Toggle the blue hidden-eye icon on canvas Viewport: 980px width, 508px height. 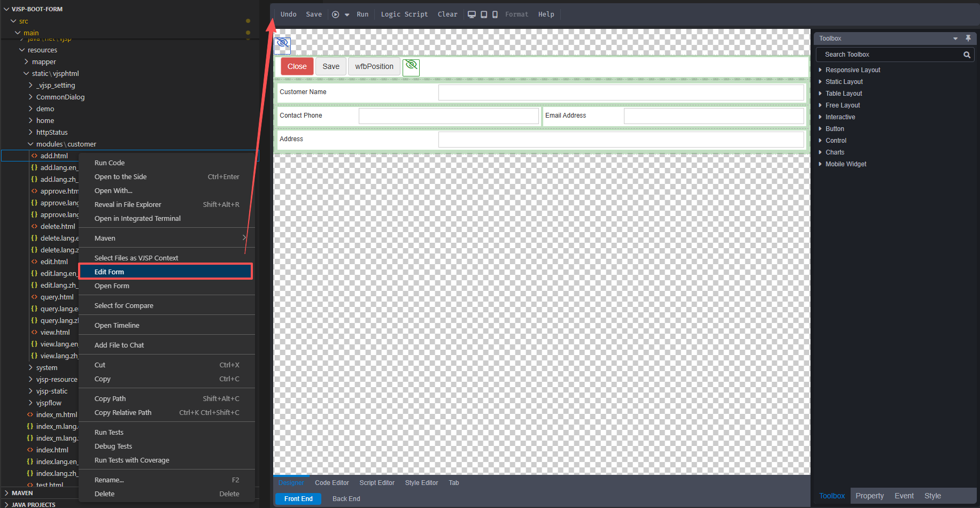[282, 43]
